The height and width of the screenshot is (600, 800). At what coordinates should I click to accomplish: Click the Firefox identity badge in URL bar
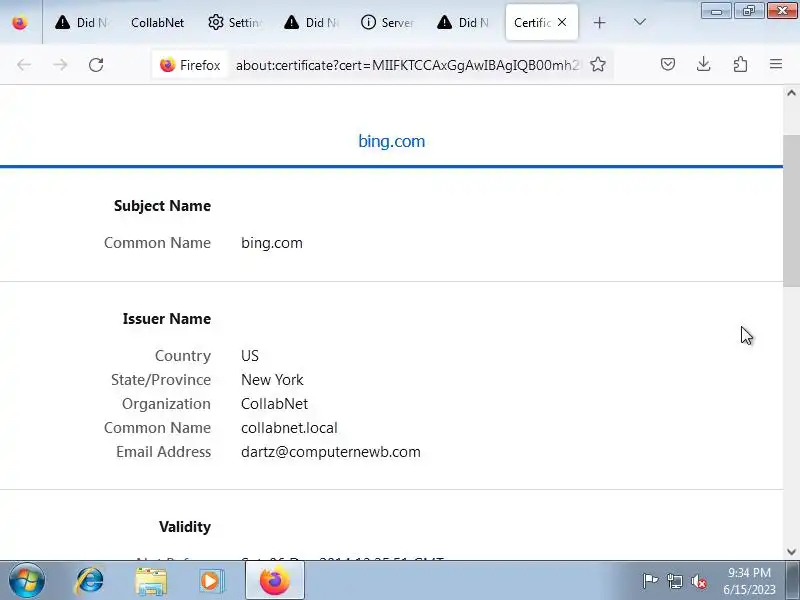click(x=190, y=65)
